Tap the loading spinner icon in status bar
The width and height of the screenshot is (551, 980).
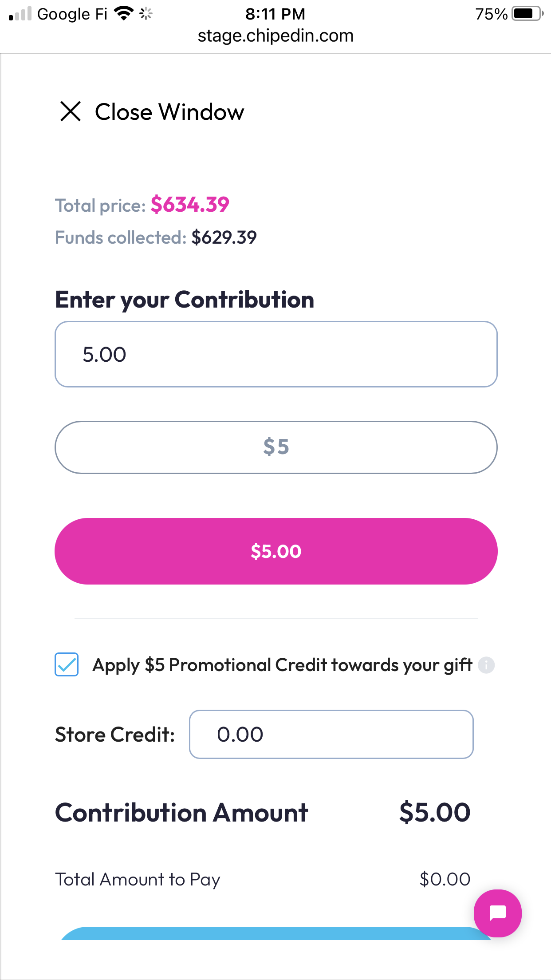[146, 14]
